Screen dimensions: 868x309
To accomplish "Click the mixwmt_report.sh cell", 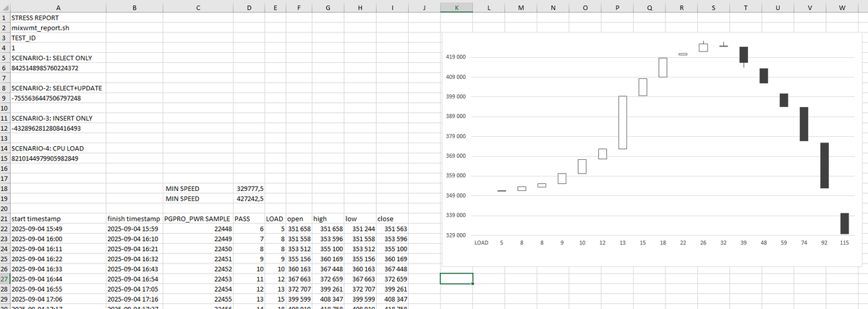I will (58, 27).
